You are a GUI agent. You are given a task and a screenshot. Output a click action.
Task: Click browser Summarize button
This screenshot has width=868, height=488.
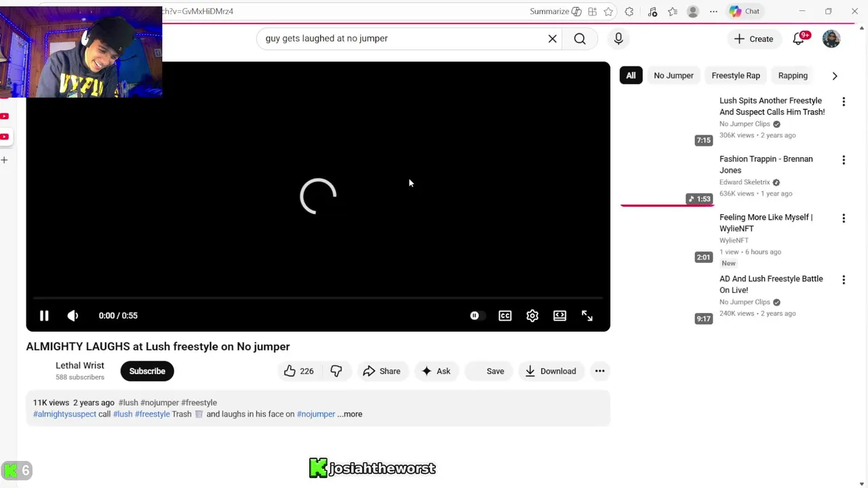click(x=555, y=12)
